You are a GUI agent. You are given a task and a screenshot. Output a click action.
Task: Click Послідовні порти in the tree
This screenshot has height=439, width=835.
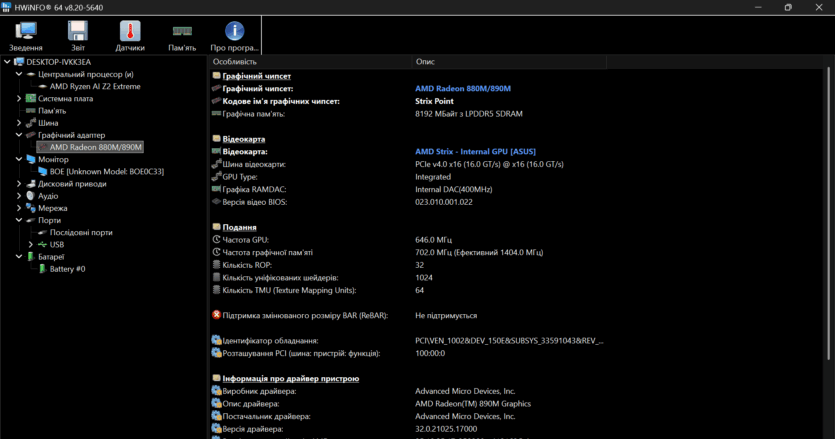coord(81,232)
